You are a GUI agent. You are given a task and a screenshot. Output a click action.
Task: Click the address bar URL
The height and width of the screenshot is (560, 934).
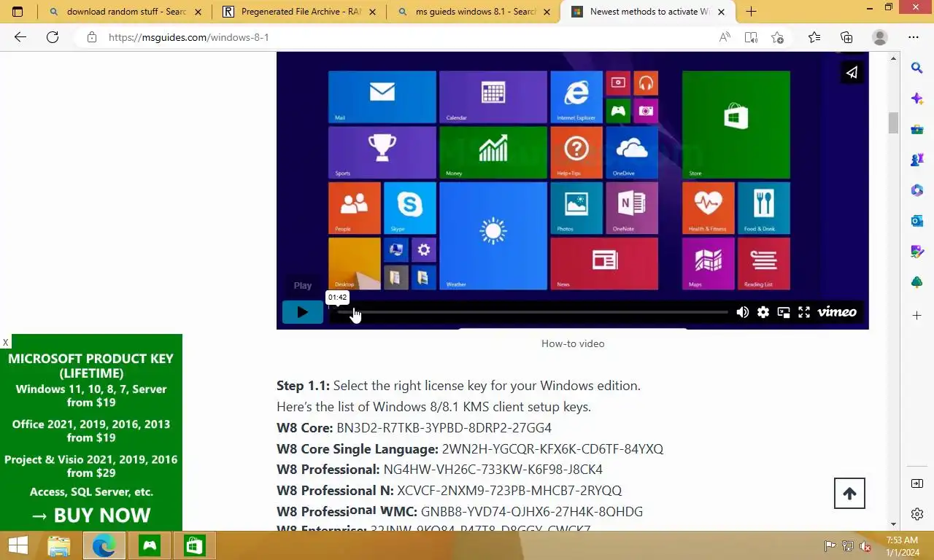click(x=189, y=37)
